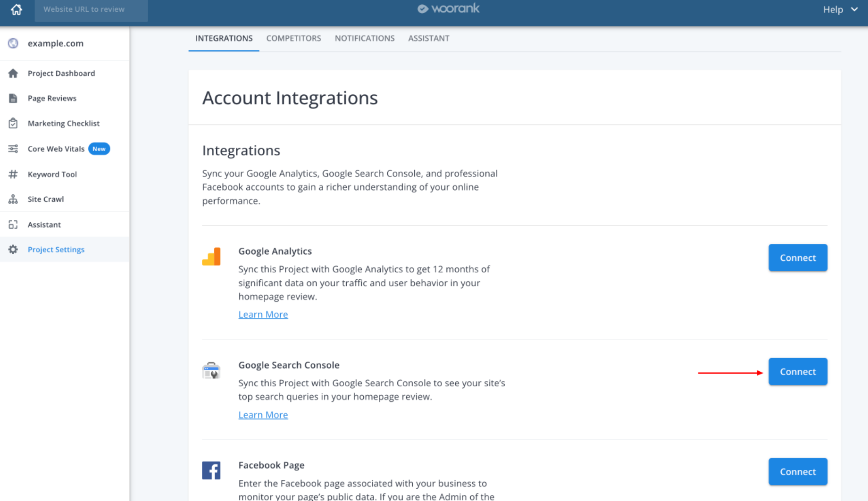The width and height of the screenshot is (868, 501).
Task: Connect Google Search Console
Action: coord(798,372)
